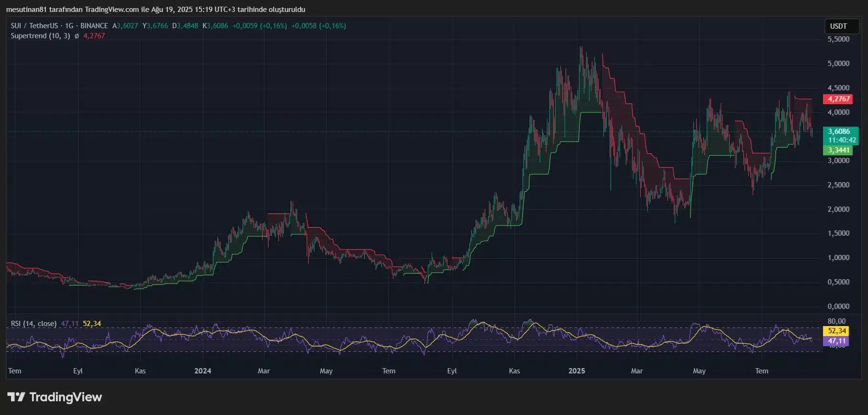
Task: Click the yellow 52,34 RSI axis label
Action: click(x=837, y=331)
